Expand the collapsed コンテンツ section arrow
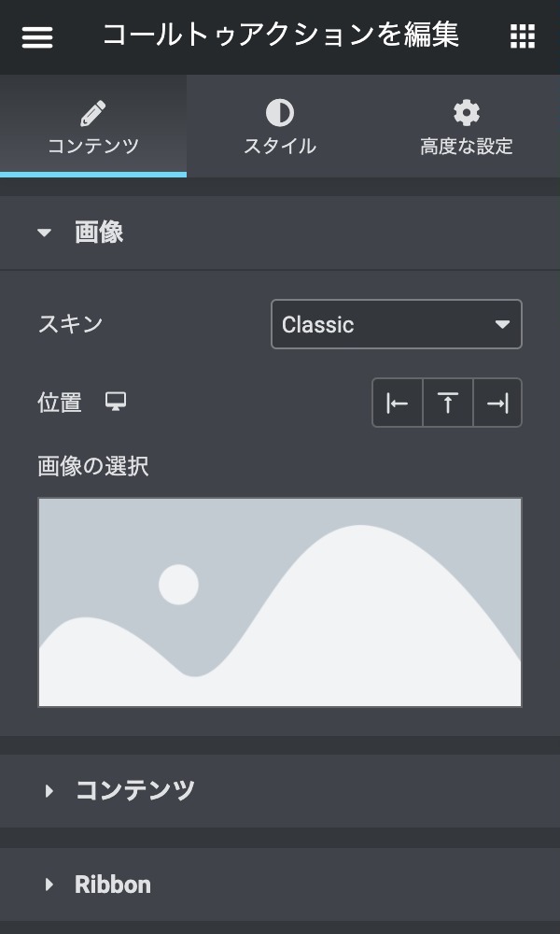The height and width of the screenshot is (934, 560). (x=49, y=791)
